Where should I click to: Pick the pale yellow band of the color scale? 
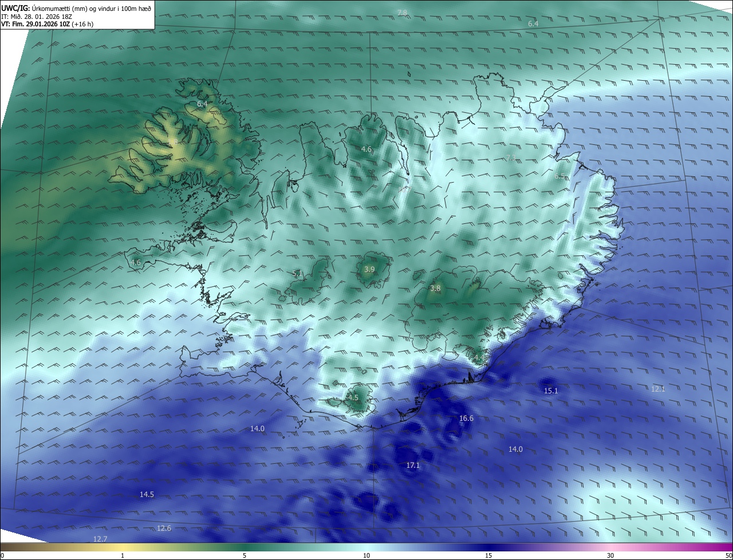pos(123,547)
